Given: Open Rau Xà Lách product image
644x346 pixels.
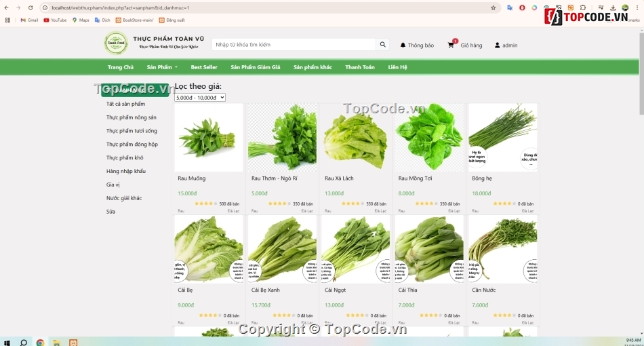Looking at the screenshot, I should click(x=356, y=137).
